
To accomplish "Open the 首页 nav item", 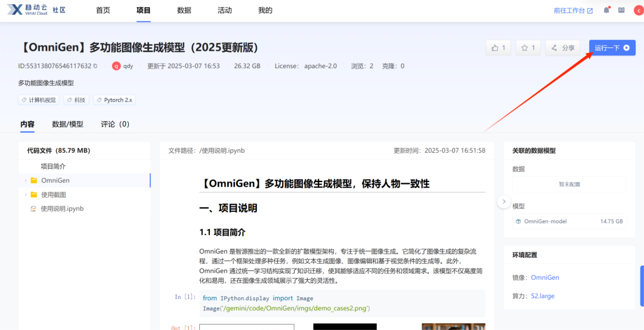I will 103,11.
